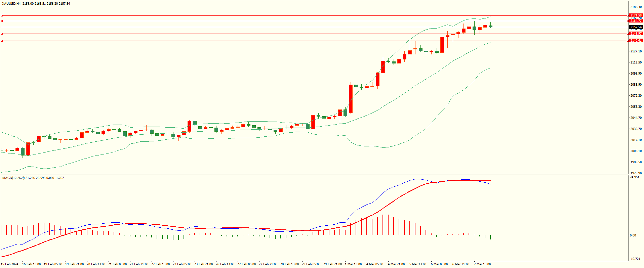This screenshot has height=268, width=644.
Task: Click left anchor square of 2148.97 line
Action: (x=2, y=34)
